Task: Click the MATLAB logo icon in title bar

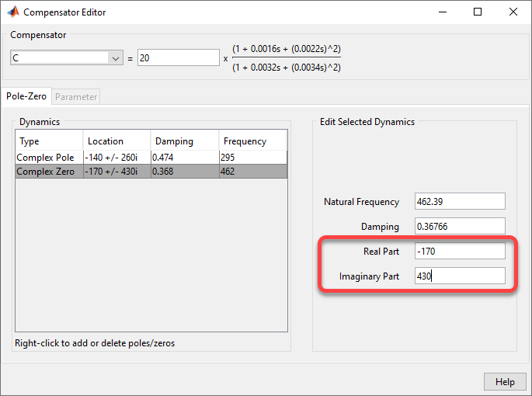Action: 12,12
